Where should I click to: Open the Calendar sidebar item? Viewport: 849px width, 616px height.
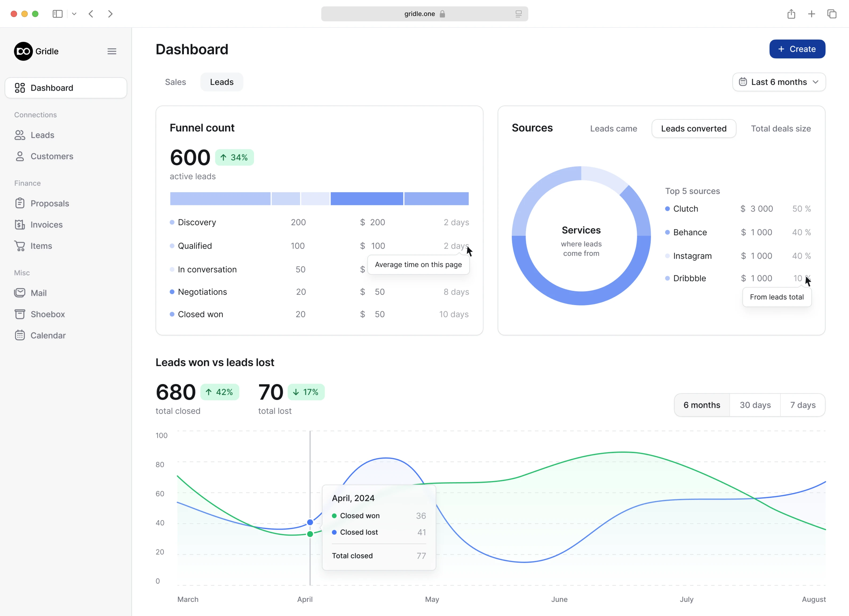(x=48, y=335)
